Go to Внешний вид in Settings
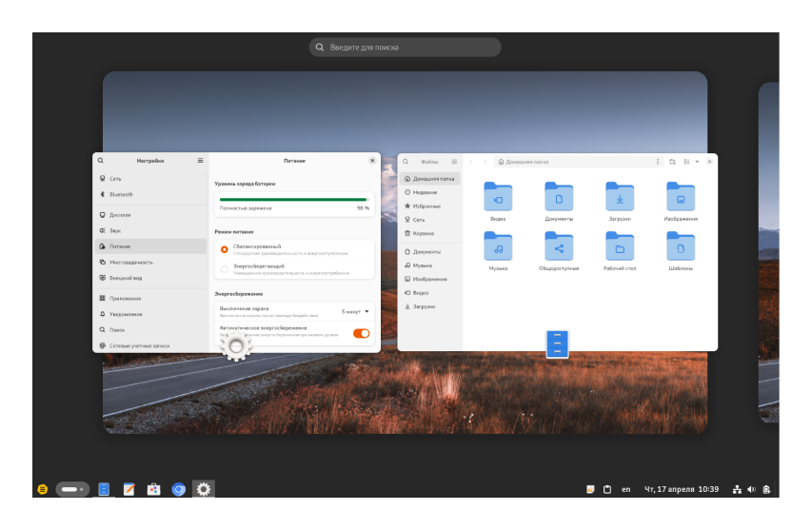The image size is (812, 530). click(150, 278)
